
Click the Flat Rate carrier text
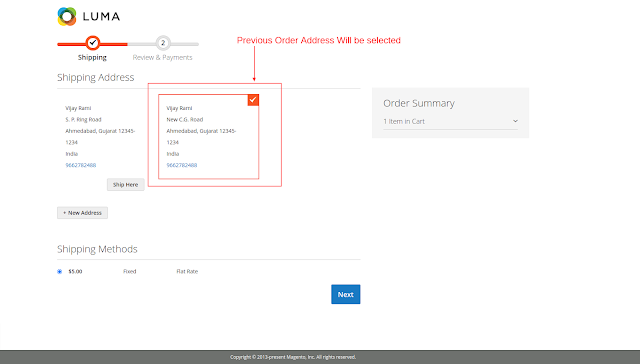187,271
